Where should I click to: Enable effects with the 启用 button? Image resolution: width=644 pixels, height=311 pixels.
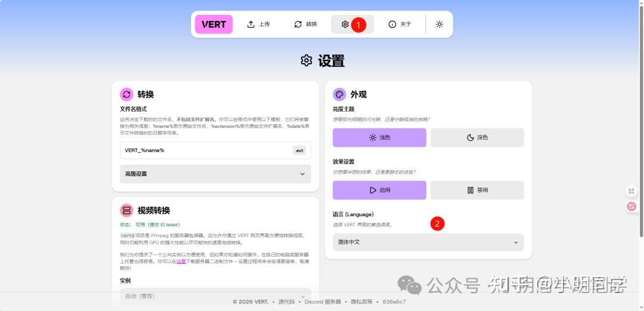click(x=379, y=190)
